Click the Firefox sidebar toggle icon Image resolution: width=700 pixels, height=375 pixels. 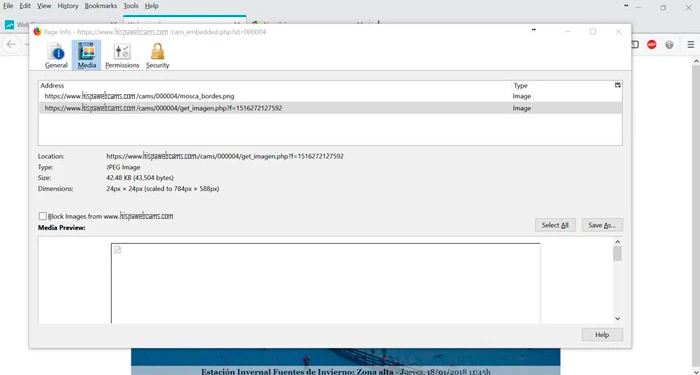click(636, 44)
